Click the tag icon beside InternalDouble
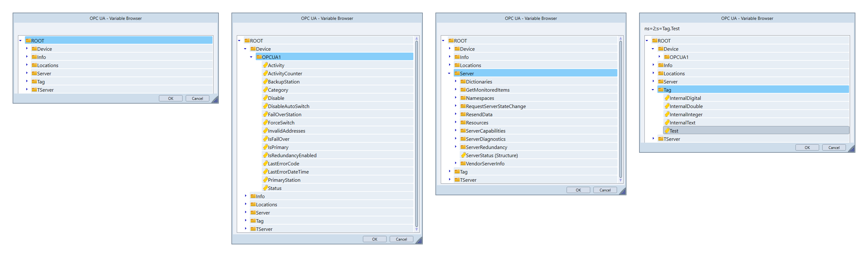This screenshot has width=868, height=257. tap(667, 106)
